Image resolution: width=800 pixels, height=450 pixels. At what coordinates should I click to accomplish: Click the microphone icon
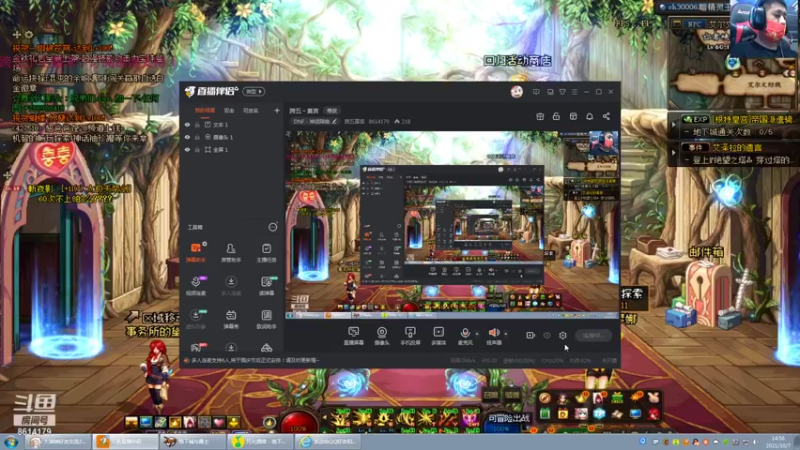(465, 333)
